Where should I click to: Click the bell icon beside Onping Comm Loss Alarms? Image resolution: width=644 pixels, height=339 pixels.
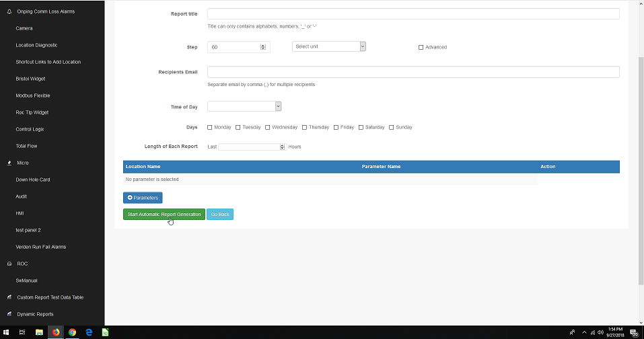coord(9,11)
